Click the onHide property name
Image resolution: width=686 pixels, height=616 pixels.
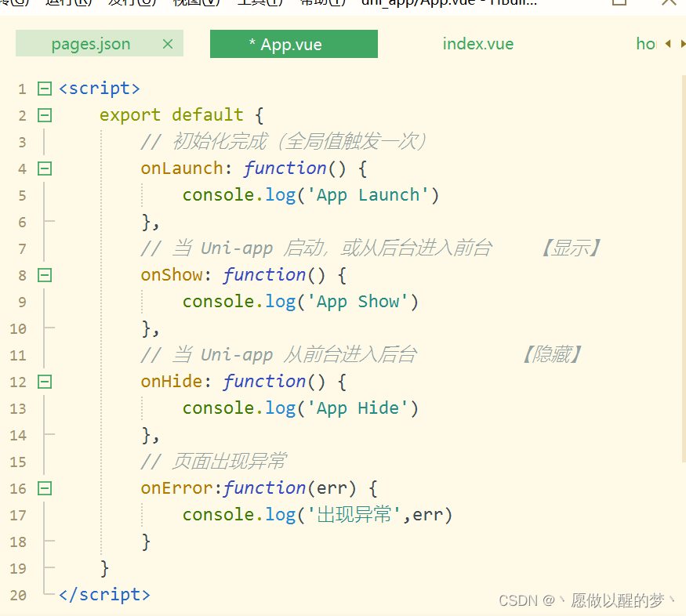point(172,382)
